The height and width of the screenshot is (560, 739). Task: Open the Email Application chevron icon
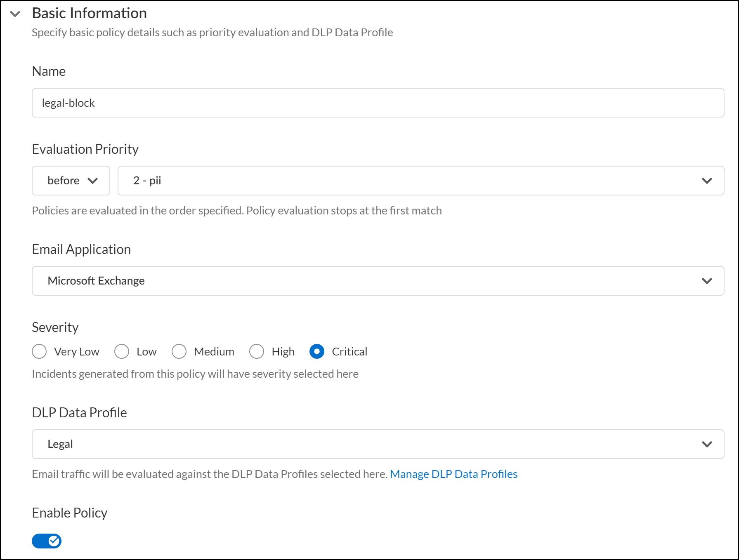pos(707,281)
